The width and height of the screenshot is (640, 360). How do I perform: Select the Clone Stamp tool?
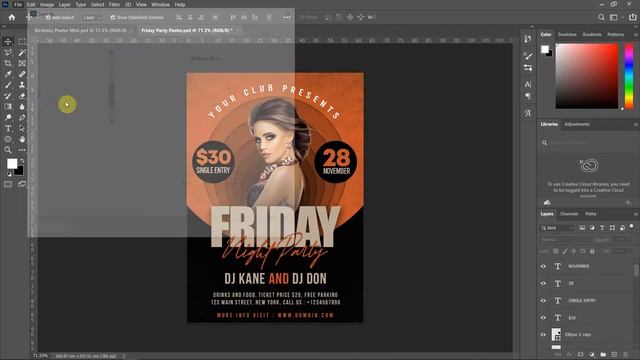pos(22,85)
